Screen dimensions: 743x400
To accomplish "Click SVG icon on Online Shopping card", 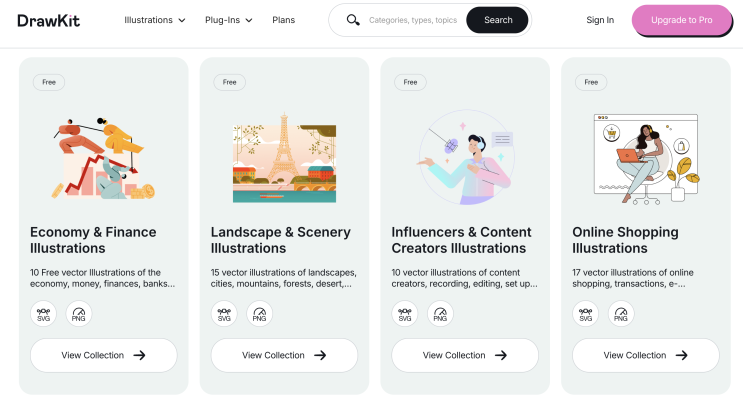I will click(585, 314).
